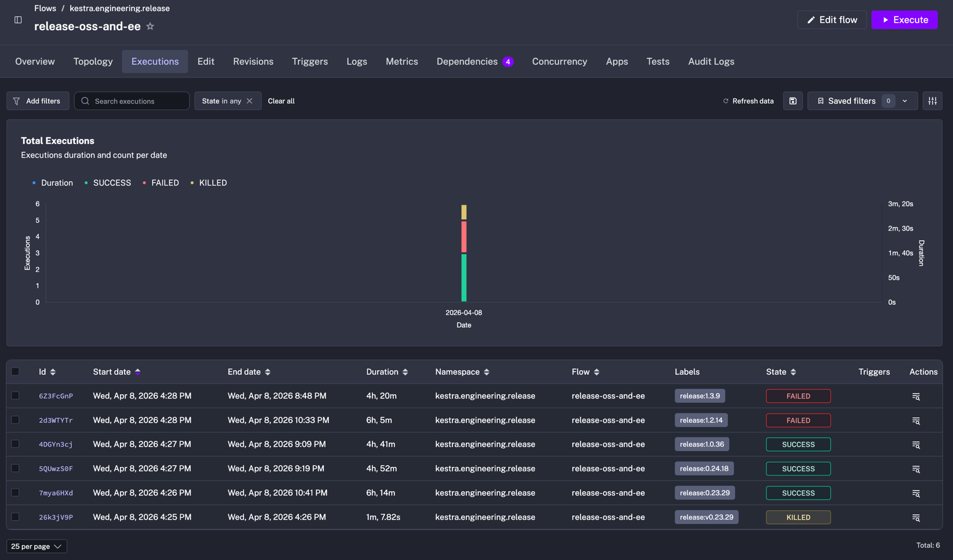Open execution details icon for 5QUwzS0F
The height and width of the screenshot is (560, 953).
click(x=916, y=469)
